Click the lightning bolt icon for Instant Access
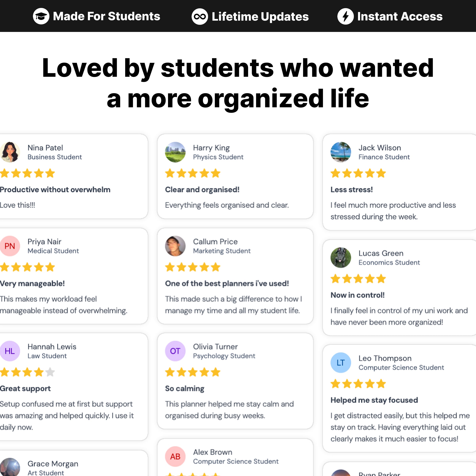 [x=345, y=16]
